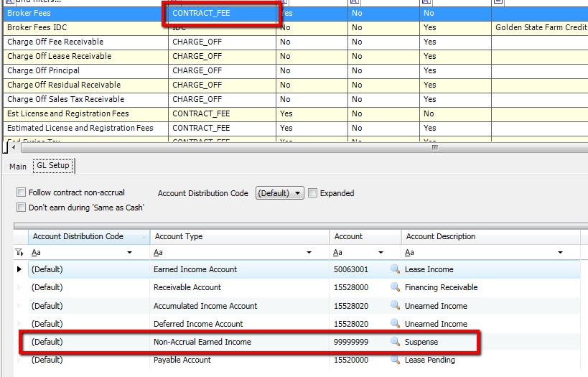Open account lookup for Deferred Income Account
This screenshot has width=588, height=377.
pyautogui.click(x=395, y=323)
